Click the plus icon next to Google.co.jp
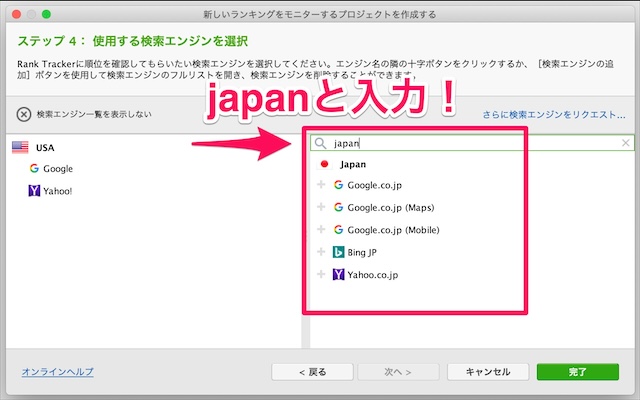This screenshot has width=640, height=400. pyautogui.click(x=321, y=185)
